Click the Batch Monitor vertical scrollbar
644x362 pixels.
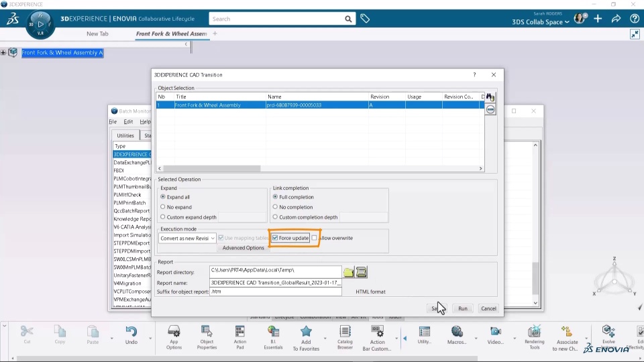tap(535, 278)
